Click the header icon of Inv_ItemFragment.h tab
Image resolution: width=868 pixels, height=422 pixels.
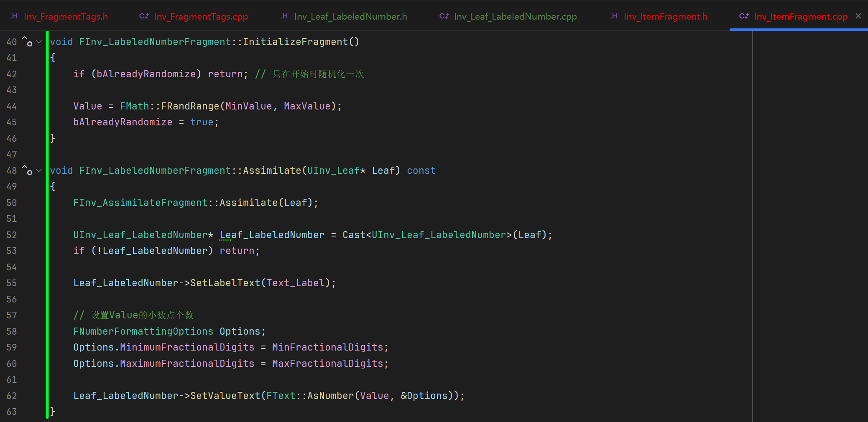[613, 16]
